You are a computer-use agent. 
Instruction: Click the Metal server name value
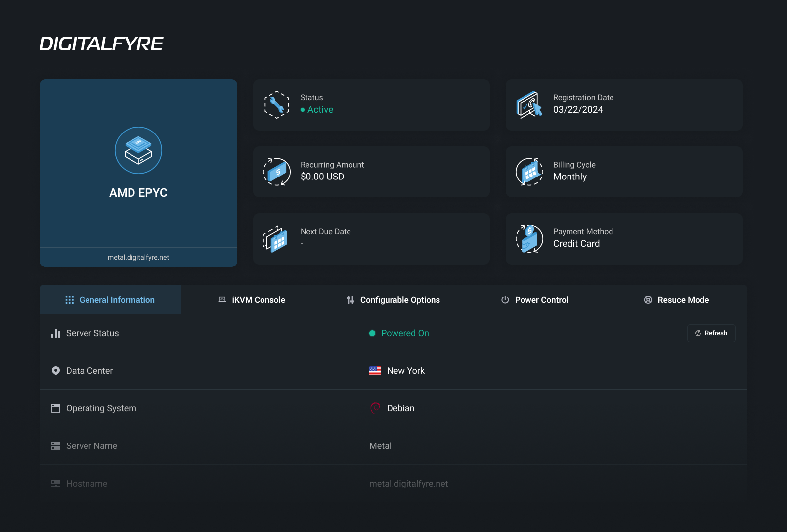coord(380,446)
